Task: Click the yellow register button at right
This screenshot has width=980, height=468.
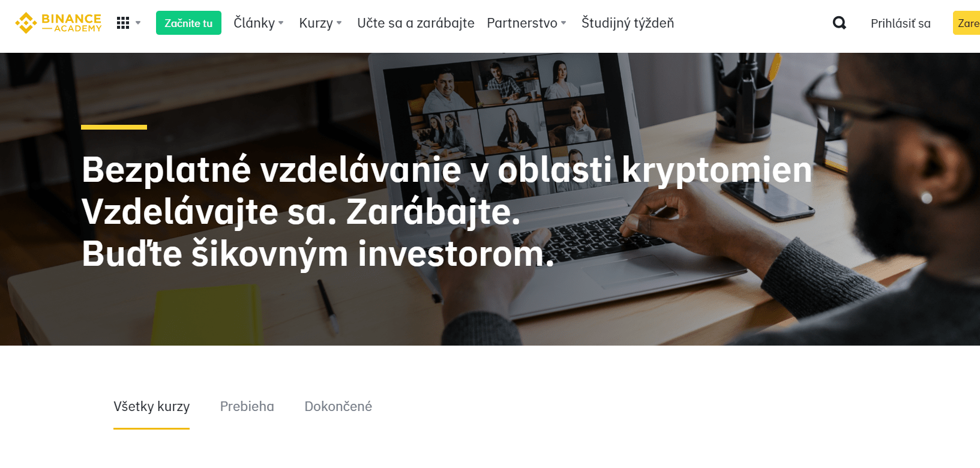Action: pos(966,23)
